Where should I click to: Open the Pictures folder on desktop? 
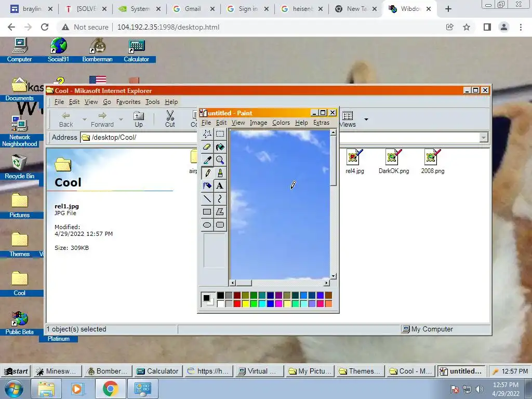[x=19, y=206]
